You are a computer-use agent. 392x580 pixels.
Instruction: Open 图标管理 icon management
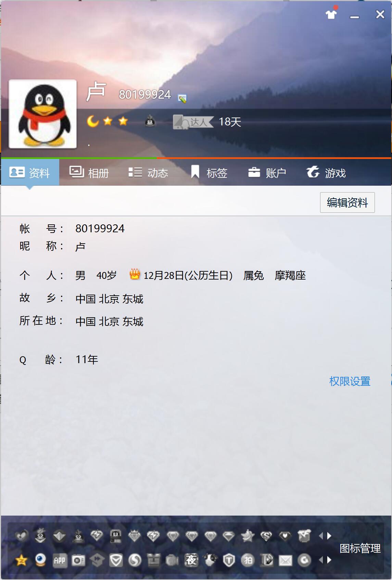360,548
